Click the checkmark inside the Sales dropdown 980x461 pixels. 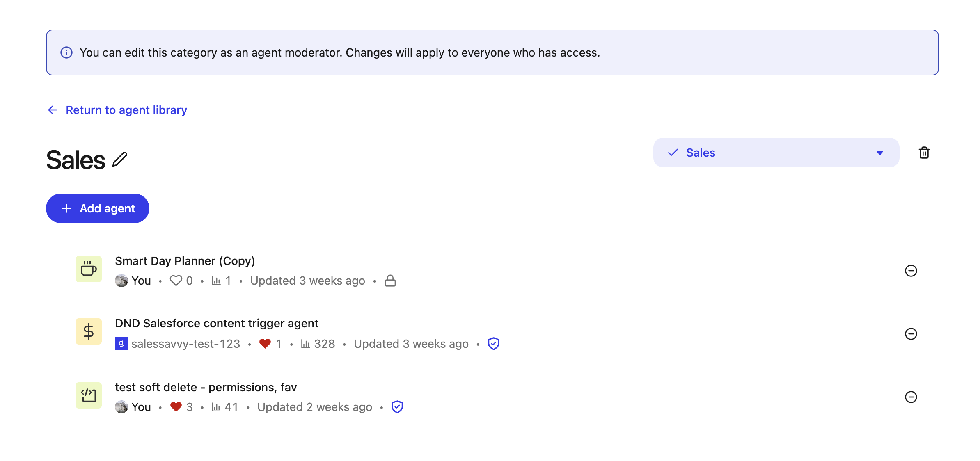tap(672, 152)
